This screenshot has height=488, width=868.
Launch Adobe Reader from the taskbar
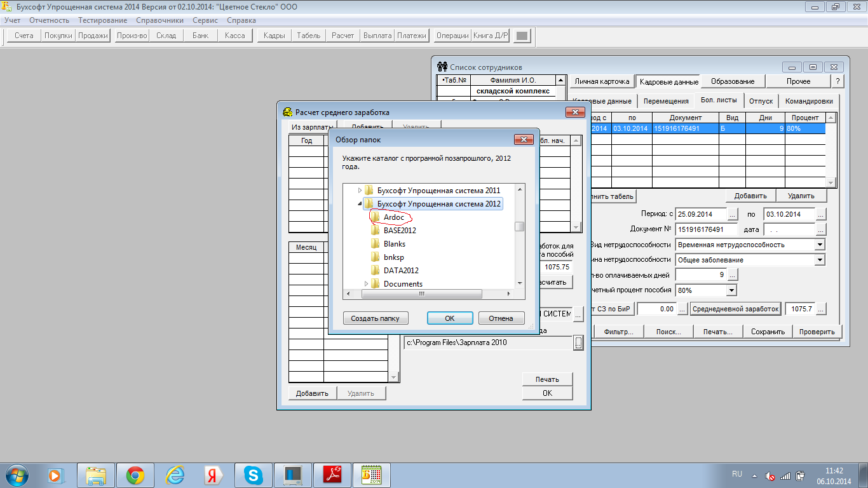point(334,475)
